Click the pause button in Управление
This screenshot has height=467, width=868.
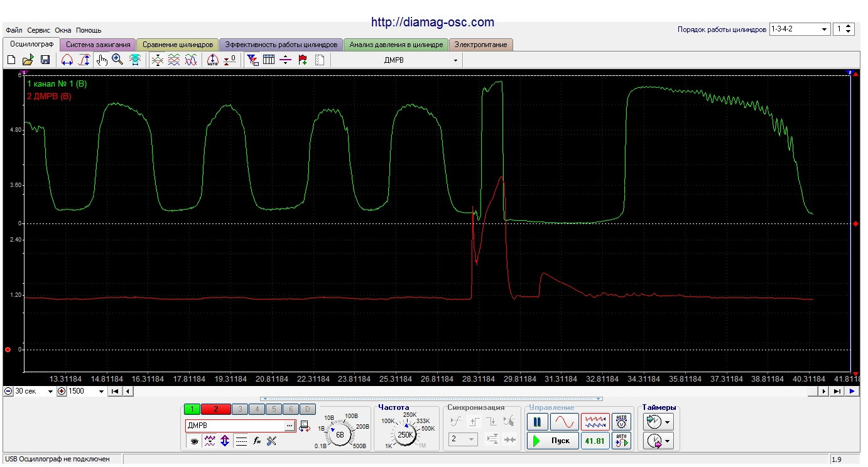click(x=537, y=421)
